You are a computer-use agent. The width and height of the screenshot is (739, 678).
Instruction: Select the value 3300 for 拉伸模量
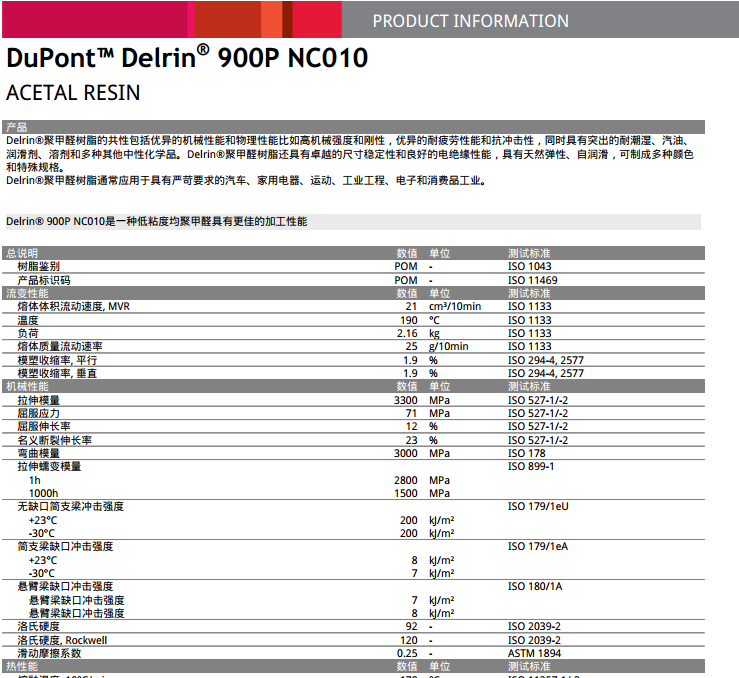click(x=406, y=400)
